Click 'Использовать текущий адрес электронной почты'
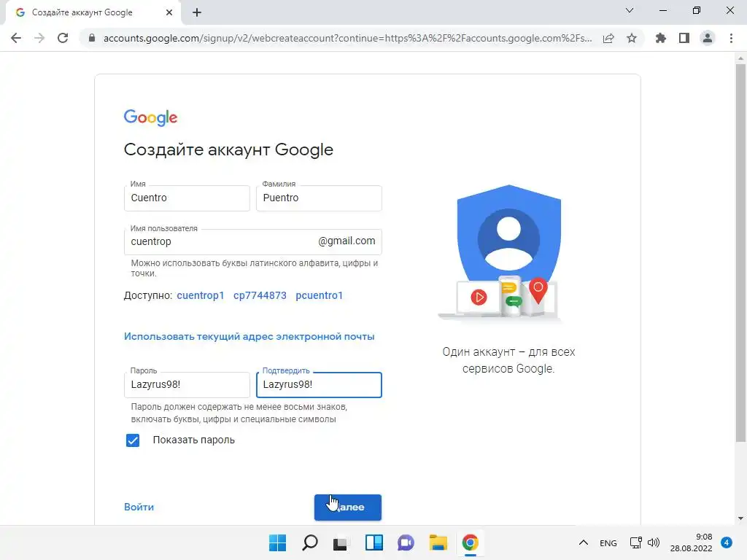 click(x=249, y=337)
